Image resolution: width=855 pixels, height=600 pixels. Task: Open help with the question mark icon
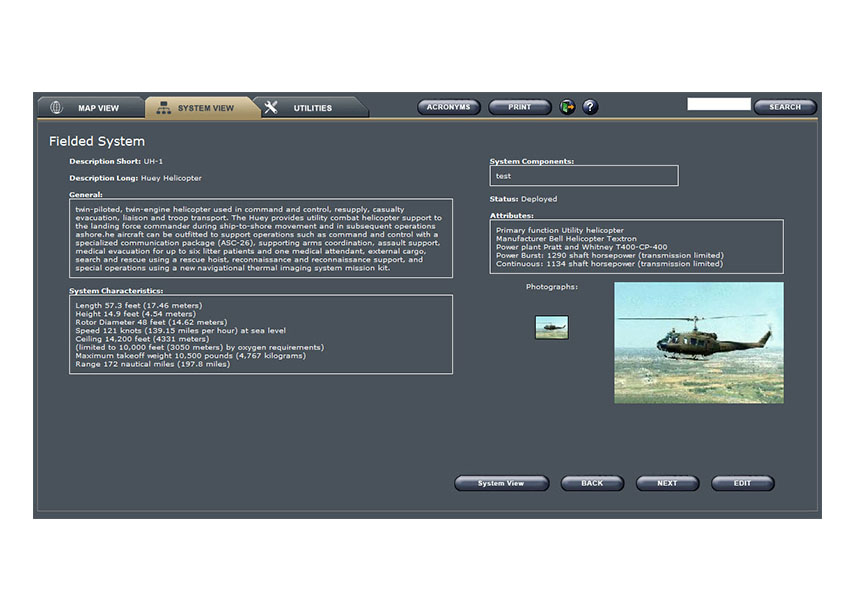click(590, 107)
